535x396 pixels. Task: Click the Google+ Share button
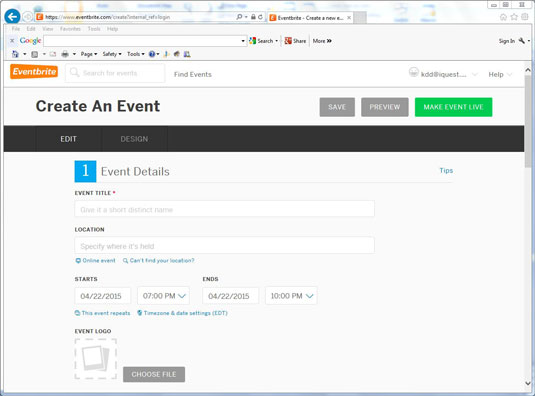click(295, 41)
